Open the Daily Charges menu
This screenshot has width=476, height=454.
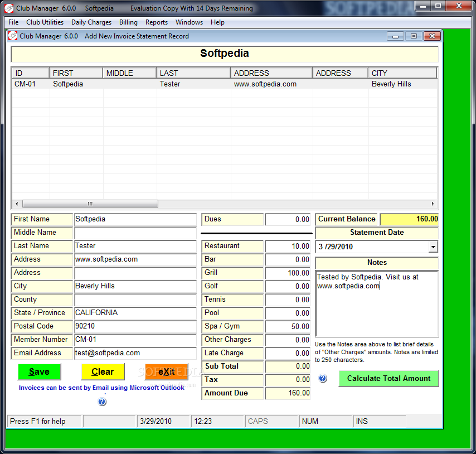91,22
